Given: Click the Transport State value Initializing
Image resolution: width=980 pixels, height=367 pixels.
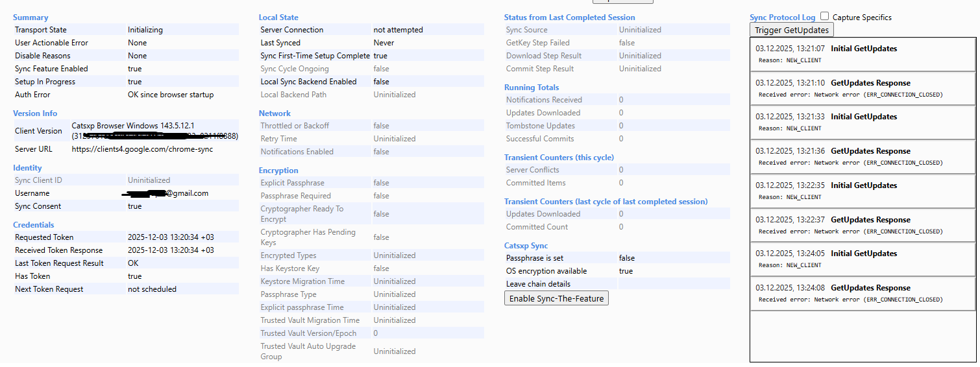Looking at the screenshot, I should [145, 30].
